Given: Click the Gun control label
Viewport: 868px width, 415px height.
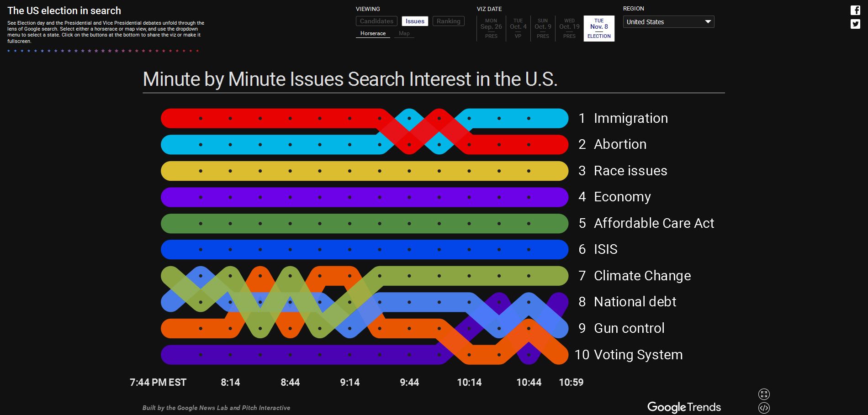Looking at the screenshot, I should [629, 328].
